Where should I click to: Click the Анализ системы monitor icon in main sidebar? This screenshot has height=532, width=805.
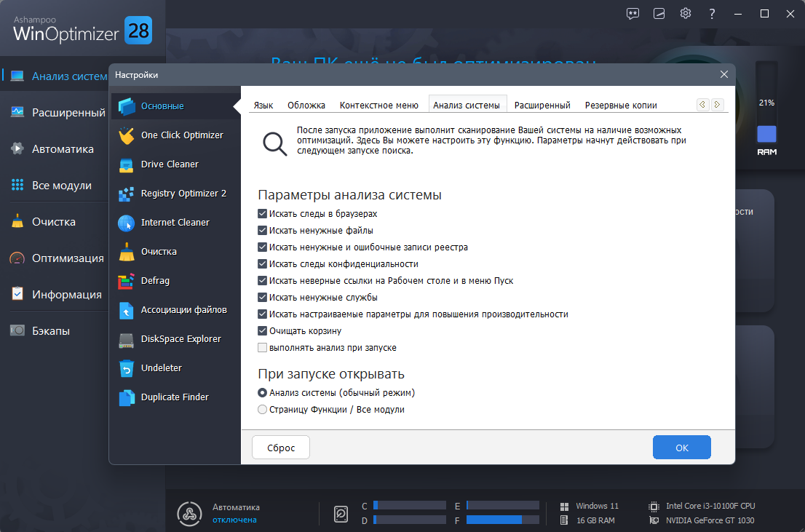pyautogui.click(x=17, y=76)
